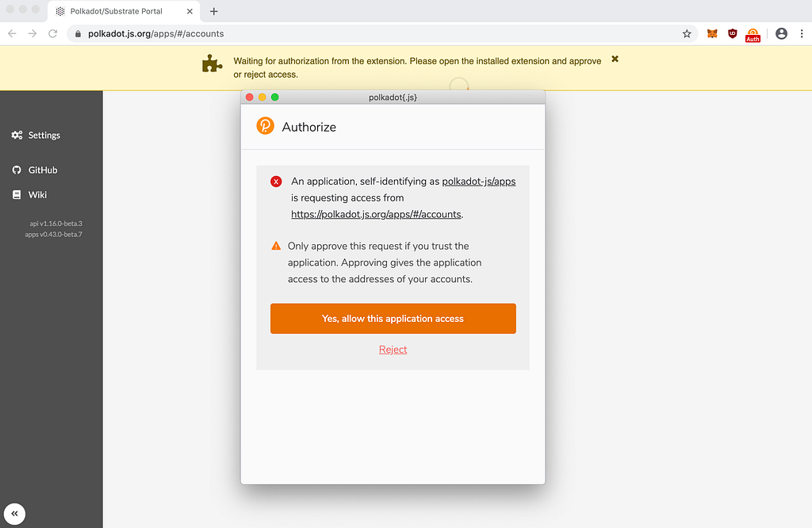Screen dimensions: 812x528
Task: Minimize the polkadot{.js} popup window
Action: coord(262,98)
